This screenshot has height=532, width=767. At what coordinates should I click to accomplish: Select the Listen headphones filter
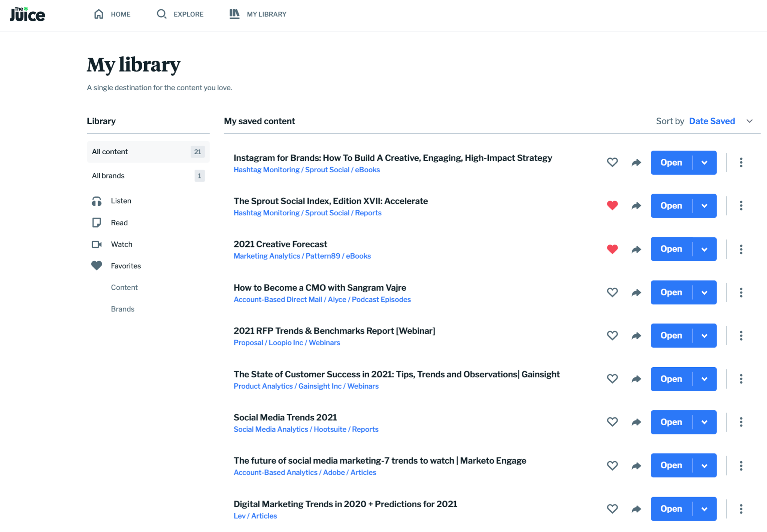97,201
